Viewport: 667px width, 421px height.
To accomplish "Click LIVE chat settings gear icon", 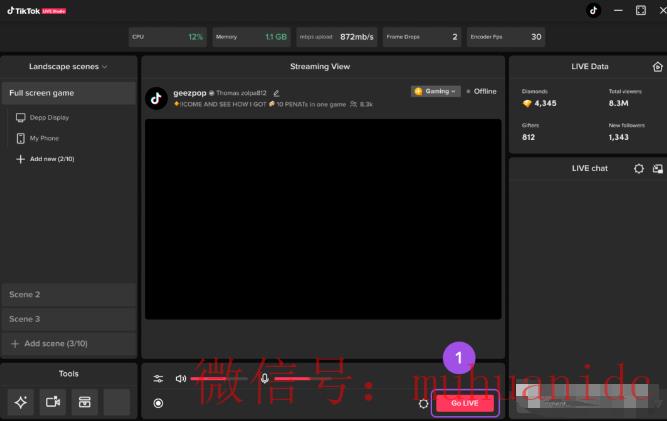I will point(638,168).
